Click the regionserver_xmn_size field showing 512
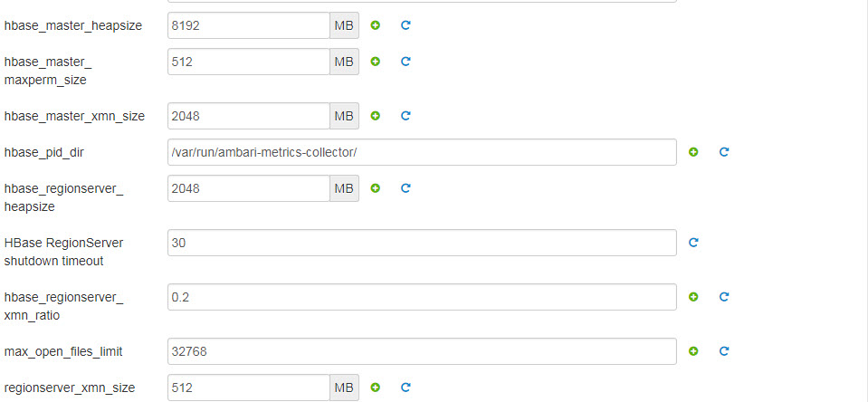The height and width of the screenshot is (402, 868). point(249,387)
